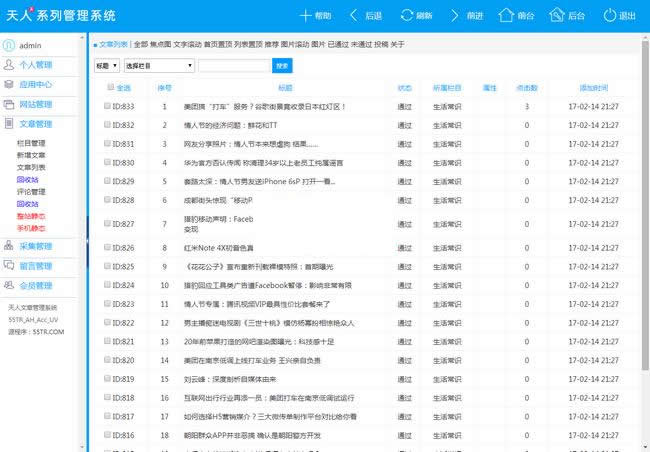Filter by 焦点图 in the top filter bar
The width and height of the screenshot is (650, 452).
click(x=160, y=45)
